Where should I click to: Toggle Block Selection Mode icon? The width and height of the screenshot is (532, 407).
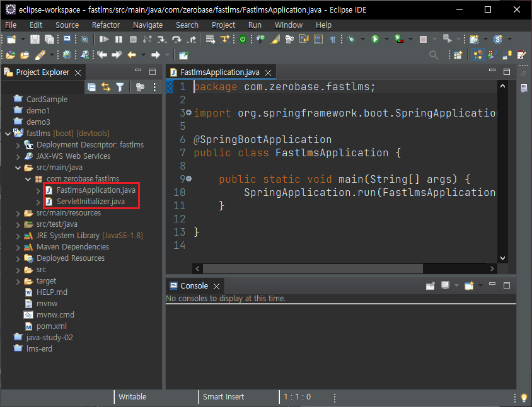(x=318, y=39)
